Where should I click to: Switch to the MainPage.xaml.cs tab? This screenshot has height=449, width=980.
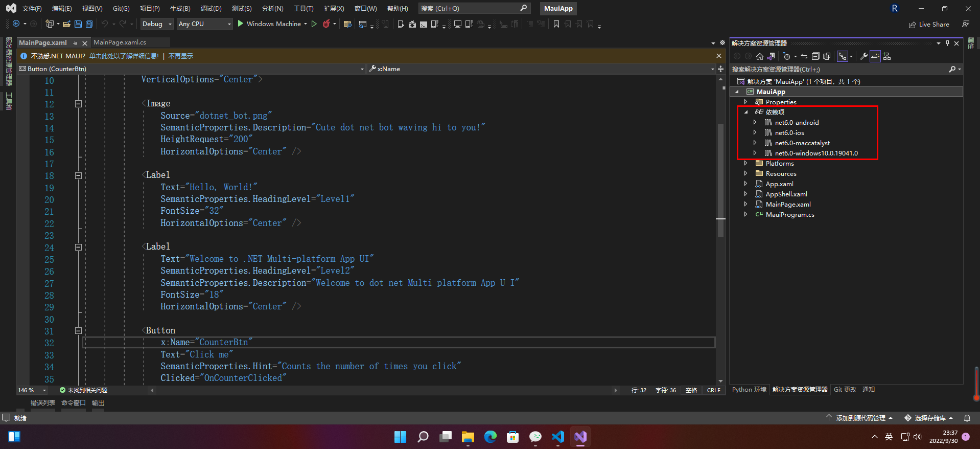pyautogui.click(x=120, y=42)
